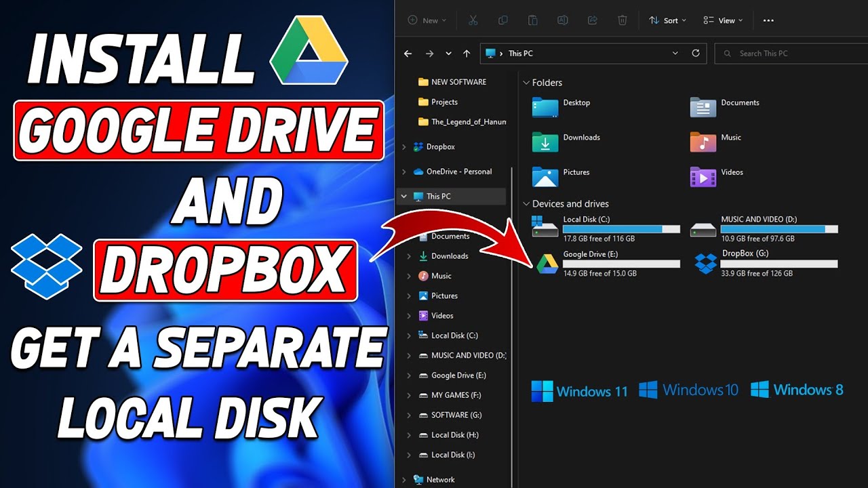
Task: Select Local Disk (C:) drive icon
Action: 545,227
